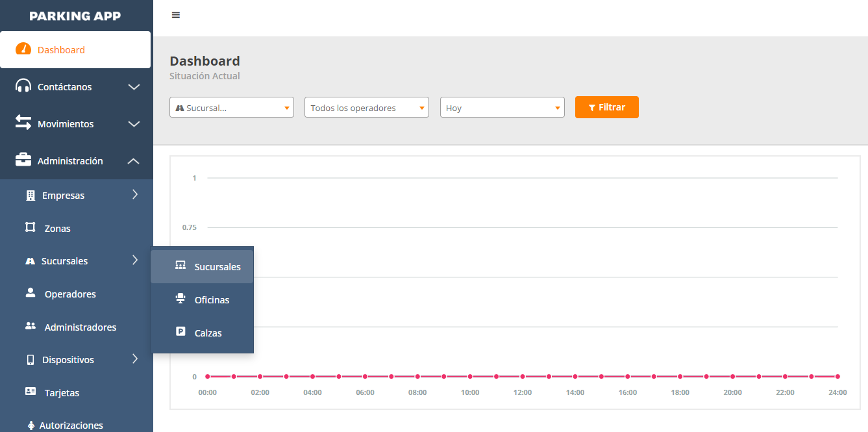868x432 pixels.
Task: Select Oficinas from the flyout submenu
Action: coord(212,300)
